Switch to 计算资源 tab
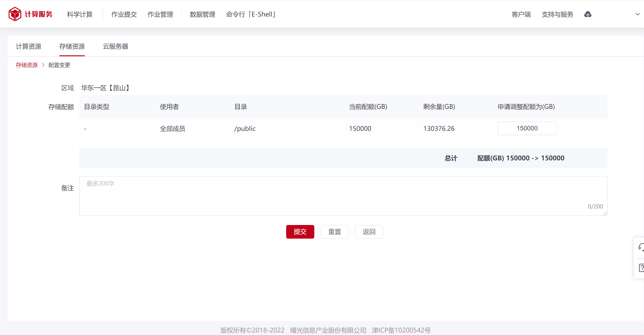This screenshot has width=644, height=335. 29,46
